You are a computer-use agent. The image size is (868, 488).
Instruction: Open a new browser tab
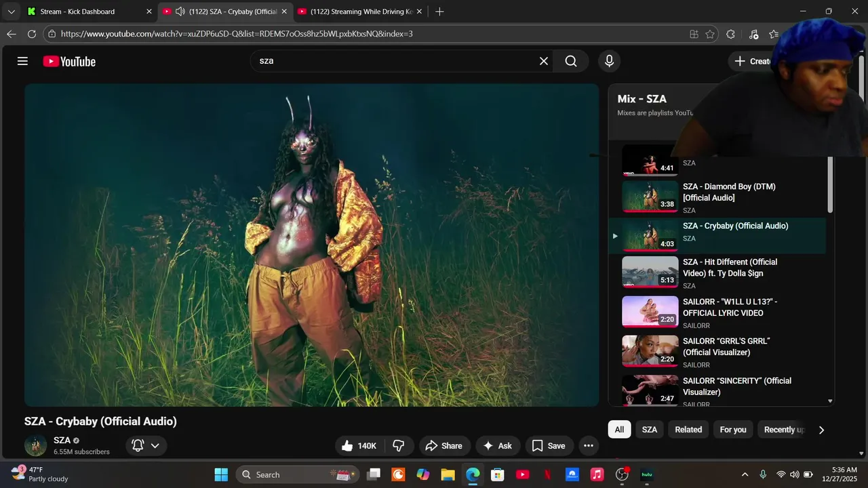[x=439, y=12]
